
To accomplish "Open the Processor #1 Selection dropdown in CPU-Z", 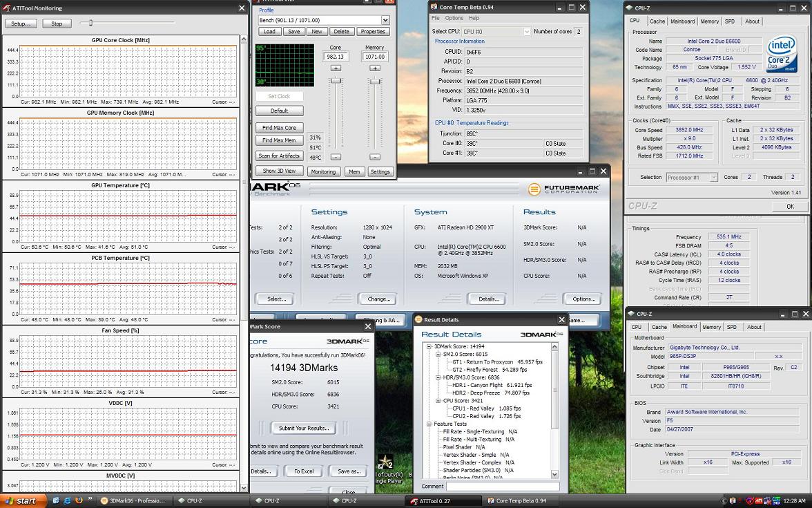I will [714, 177].
